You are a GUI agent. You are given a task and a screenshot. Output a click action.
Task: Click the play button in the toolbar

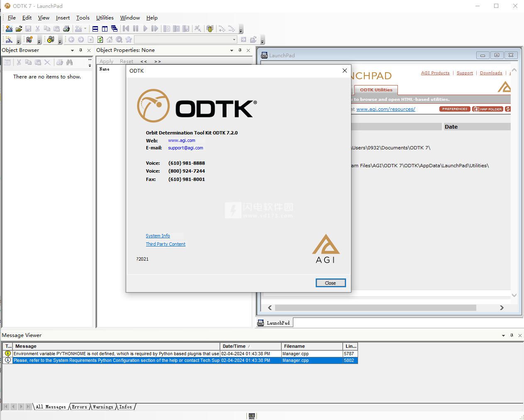pyautogui.click(x=145, y=29)
